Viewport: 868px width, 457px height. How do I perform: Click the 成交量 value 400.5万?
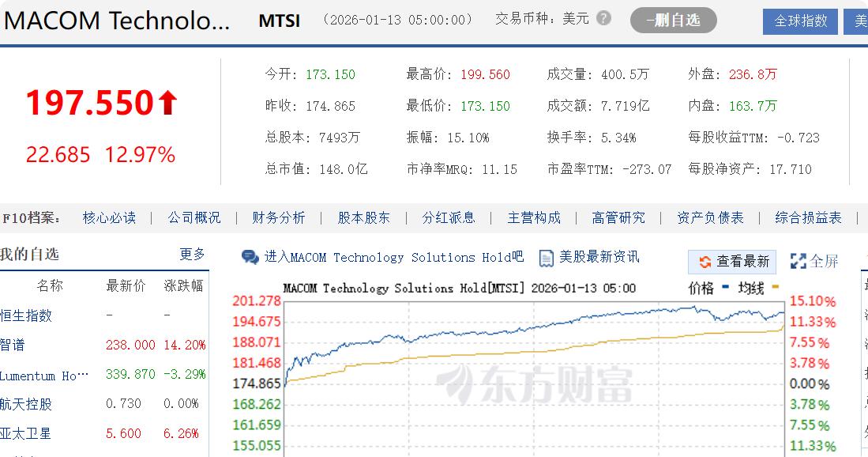[x=625, y=74]
